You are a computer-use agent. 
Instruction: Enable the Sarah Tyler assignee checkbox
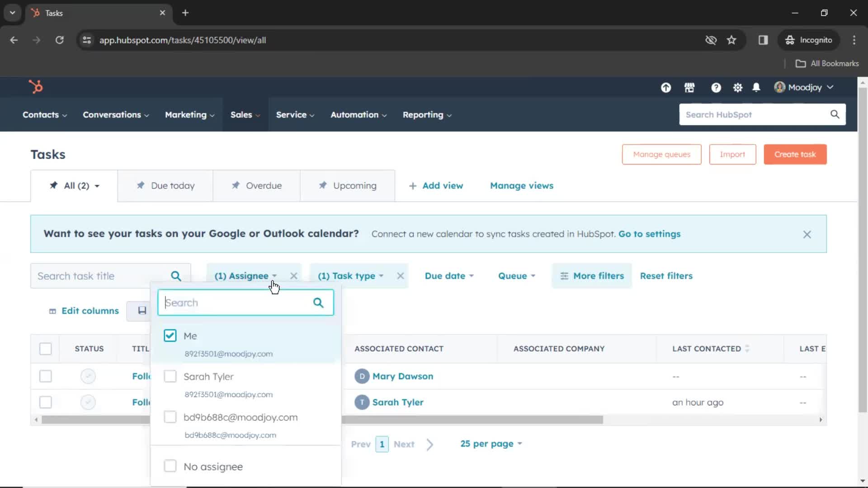170,376
